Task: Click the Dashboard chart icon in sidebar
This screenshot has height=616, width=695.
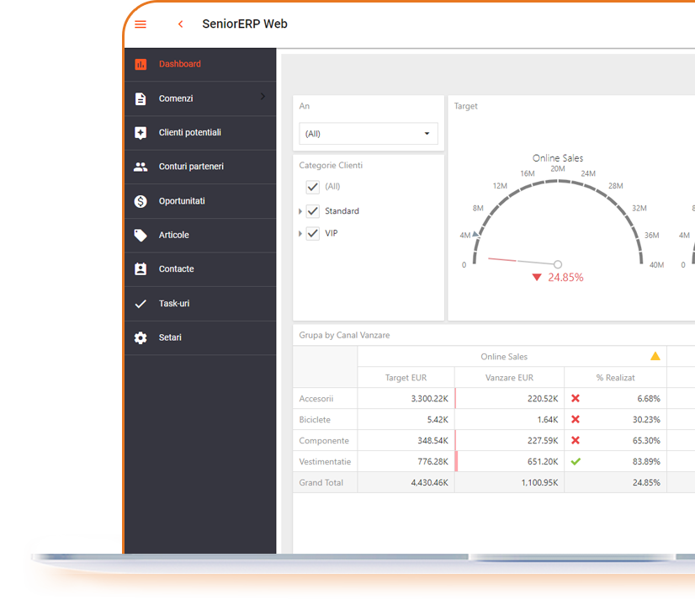Action: (141, 65)
